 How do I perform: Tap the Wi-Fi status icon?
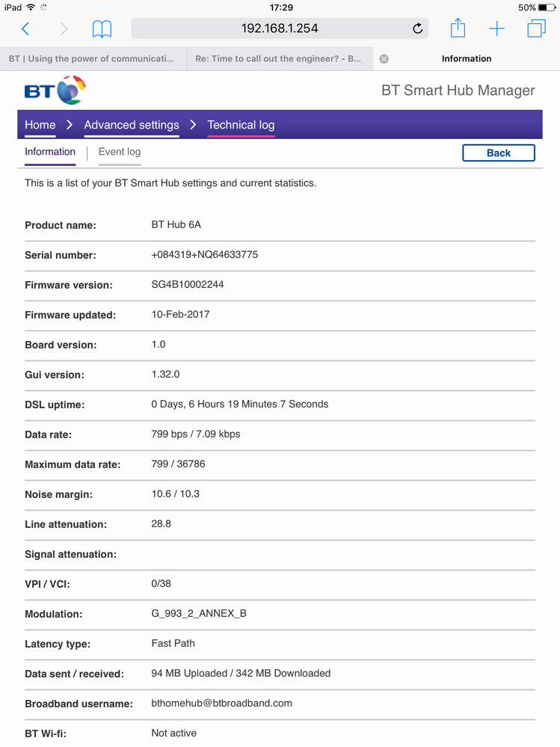31,7
